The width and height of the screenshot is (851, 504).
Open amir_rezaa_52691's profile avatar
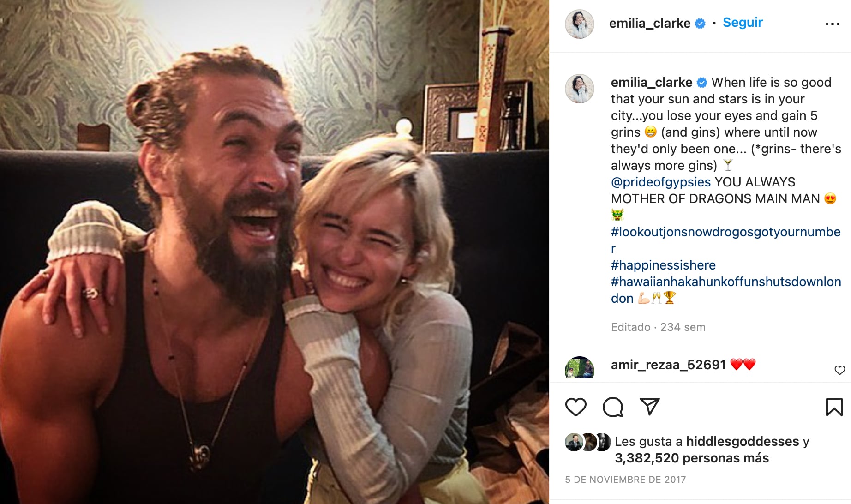[x=579, y=368]
